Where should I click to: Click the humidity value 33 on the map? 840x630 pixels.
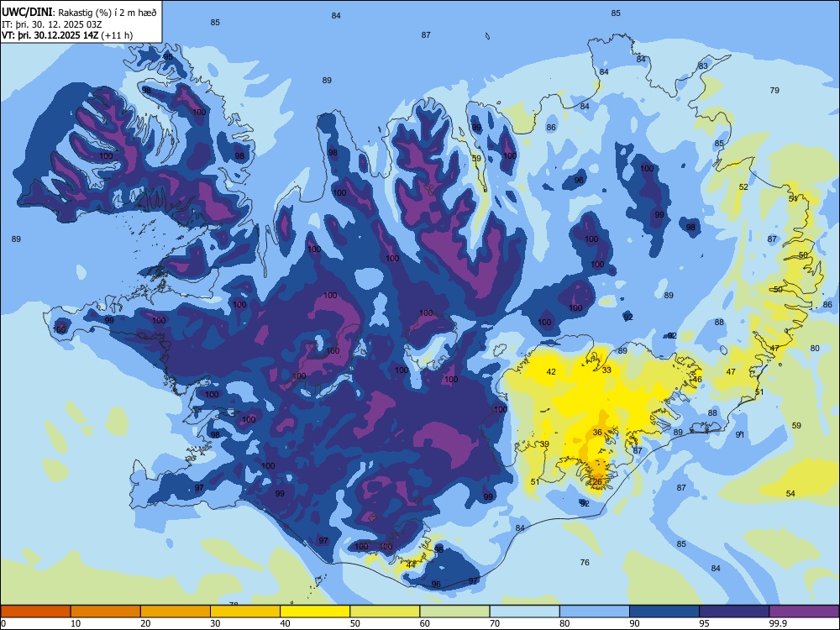point(606,370)
